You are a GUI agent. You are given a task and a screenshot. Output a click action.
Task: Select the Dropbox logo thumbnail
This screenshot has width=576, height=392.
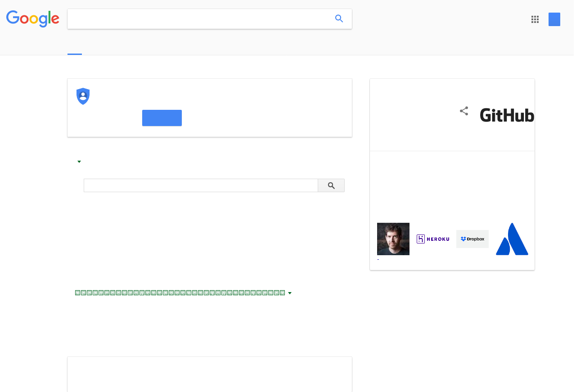472,239
